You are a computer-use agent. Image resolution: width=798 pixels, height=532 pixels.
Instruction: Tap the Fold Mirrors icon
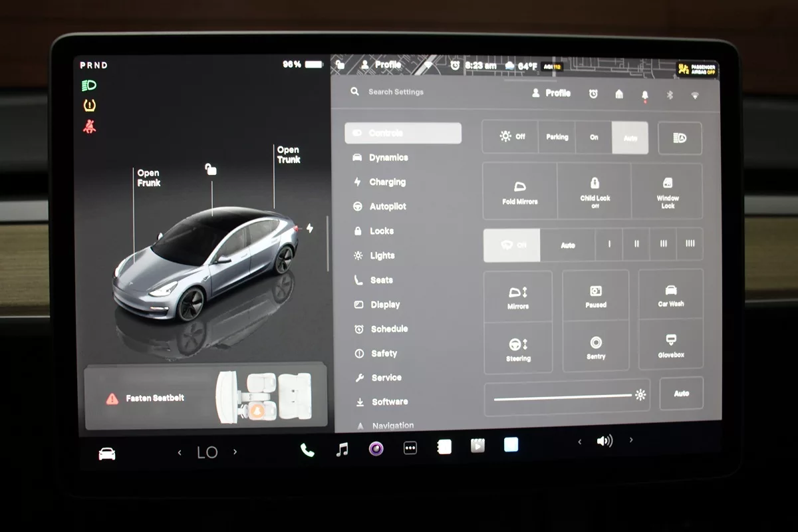click(x=520, y=192)
